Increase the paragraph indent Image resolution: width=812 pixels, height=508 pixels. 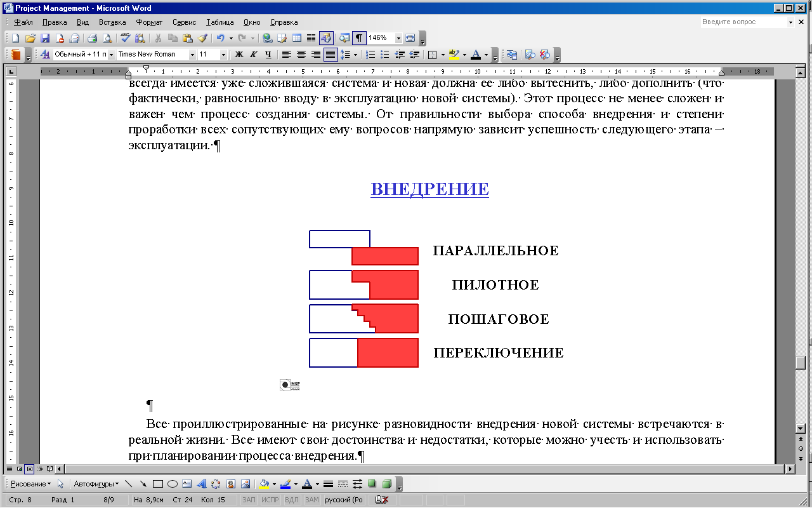(415, 55)
